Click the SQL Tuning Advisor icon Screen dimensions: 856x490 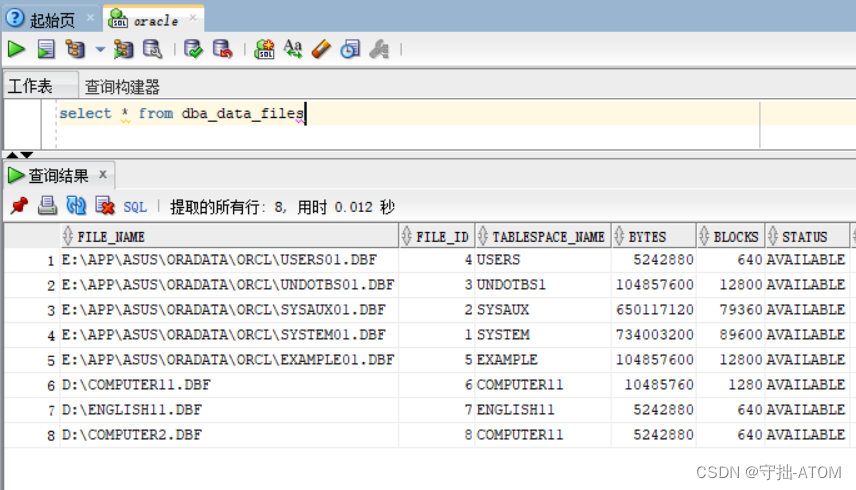click(152, 50)
